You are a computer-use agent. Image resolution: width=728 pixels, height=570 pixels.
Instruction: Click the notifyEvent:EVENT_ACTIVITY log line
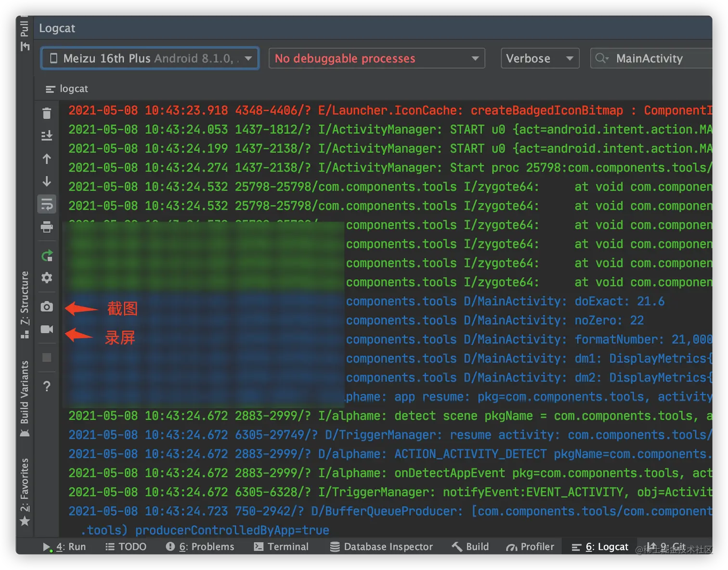coord(390,492)
